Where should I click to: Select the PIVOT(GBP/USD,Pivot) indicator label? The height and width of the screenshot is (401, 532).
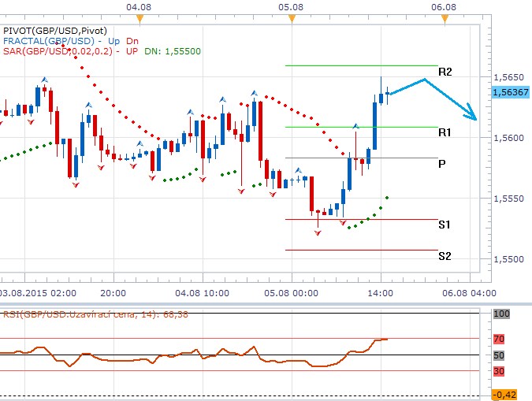(x=47, y=29)
